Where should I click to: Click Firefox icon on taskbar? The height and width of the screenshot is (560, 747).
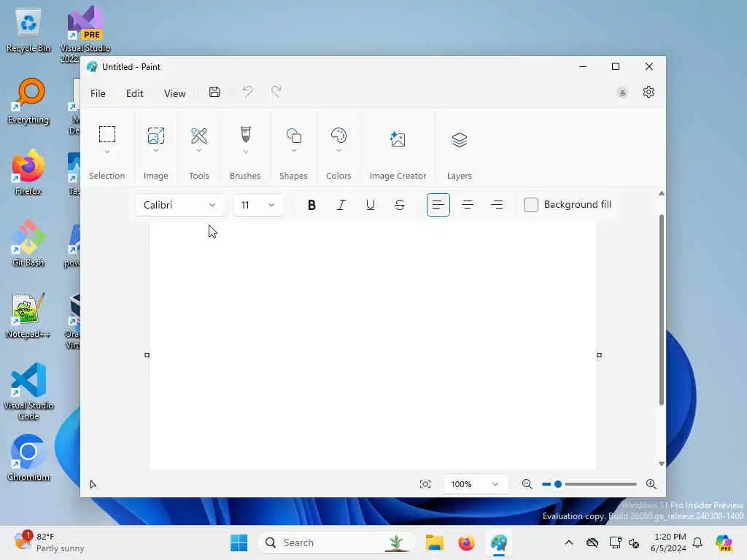point(466,542)
